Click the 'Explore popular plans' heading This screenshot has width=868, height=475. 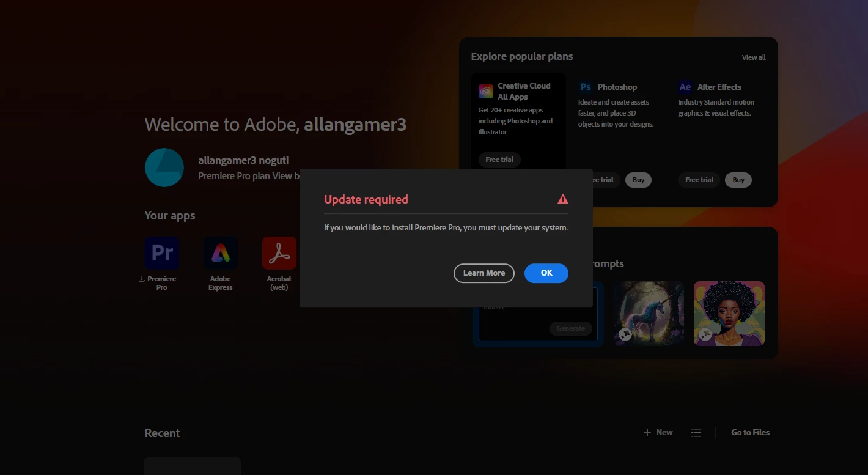tap(522, 56)
